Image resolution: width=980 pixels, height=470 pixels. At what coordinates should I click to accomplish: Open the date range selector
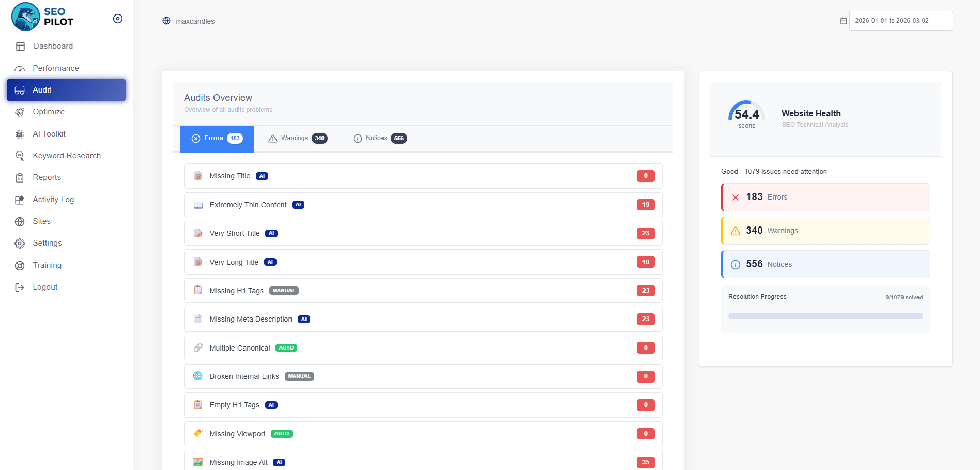901,20
